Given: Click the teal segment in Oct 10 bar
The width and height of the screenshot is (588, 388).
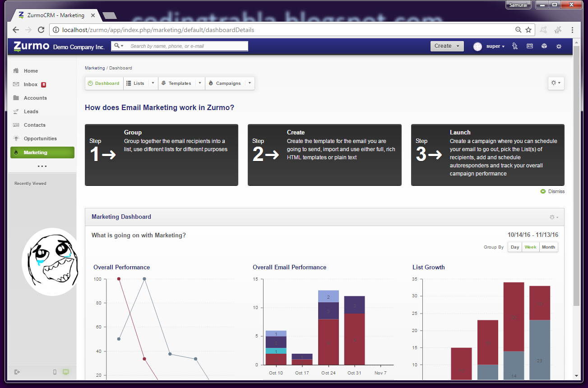Looking at the screenshot, I should click(x=276, y=351).
